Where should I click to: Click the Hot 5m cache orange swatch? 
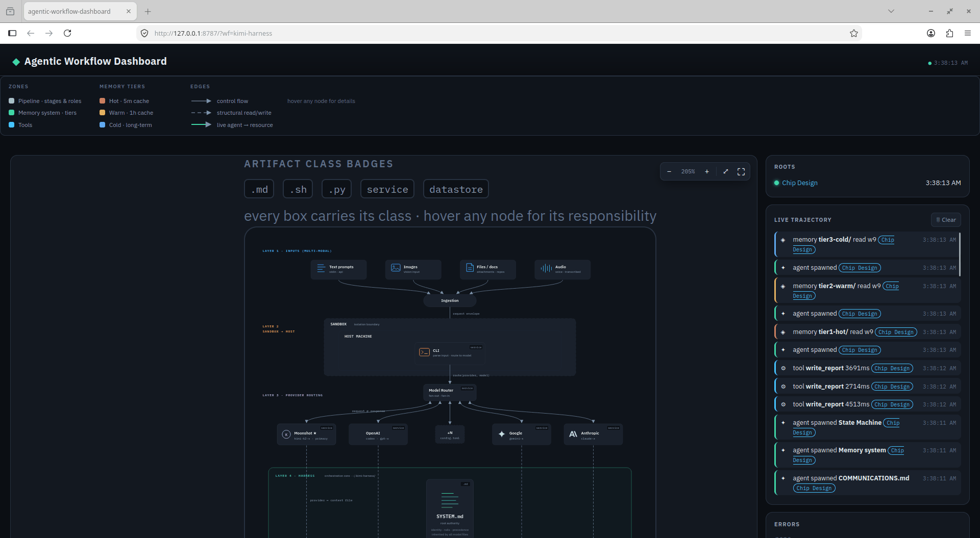pos(103,101)
